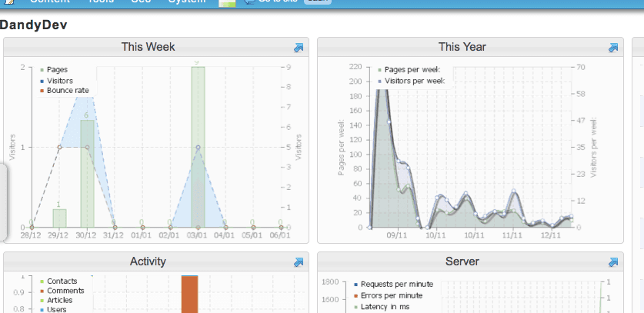This screenshot has width=644, height=313.
Task: Toggle the Pages series in This Week legend
Action: point(56,70)
